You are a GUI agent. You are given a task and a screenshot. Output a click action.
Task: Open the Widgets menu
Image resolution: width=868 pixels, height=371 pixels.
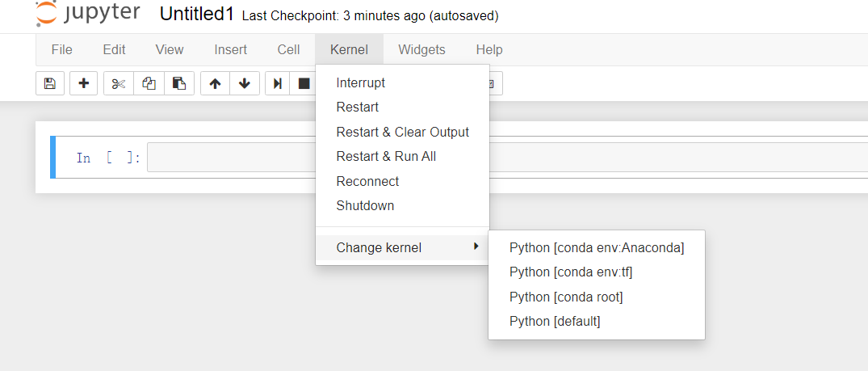tap(421, 49)
